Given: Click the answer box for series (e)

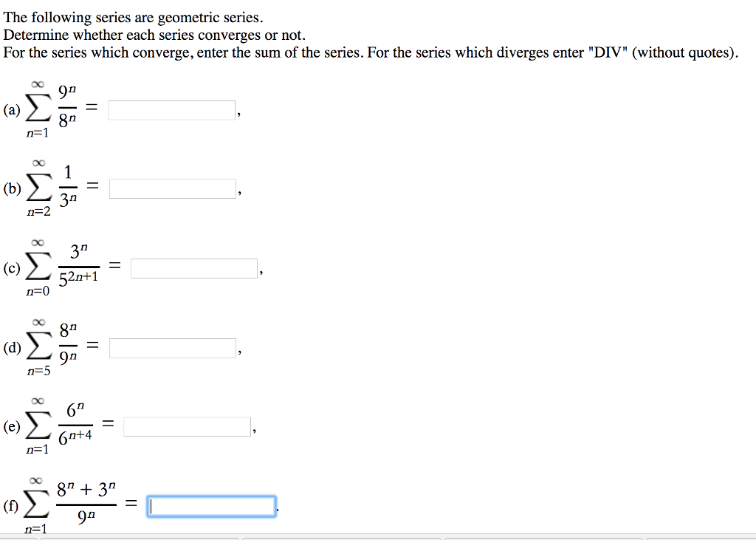Looking at the screenshot, I should coord(186,425).
